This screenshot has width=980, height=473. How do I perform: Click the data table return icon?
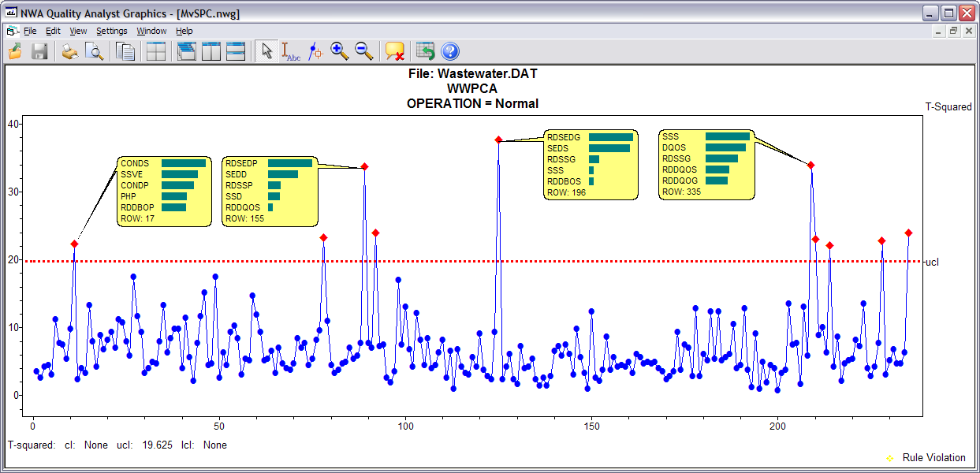(x=426, y=51)
